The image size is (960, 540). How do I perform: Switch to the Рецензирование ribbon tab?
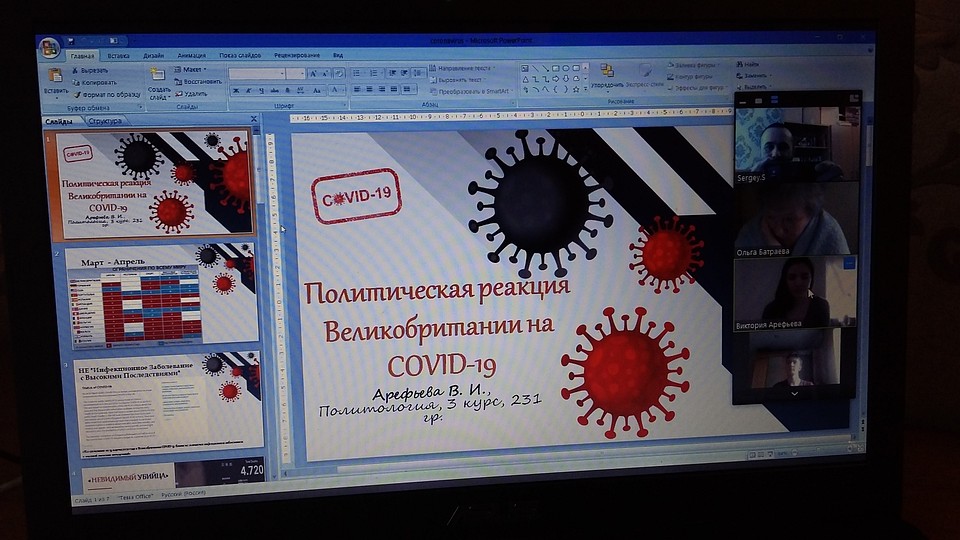click(x=297, y=56)
